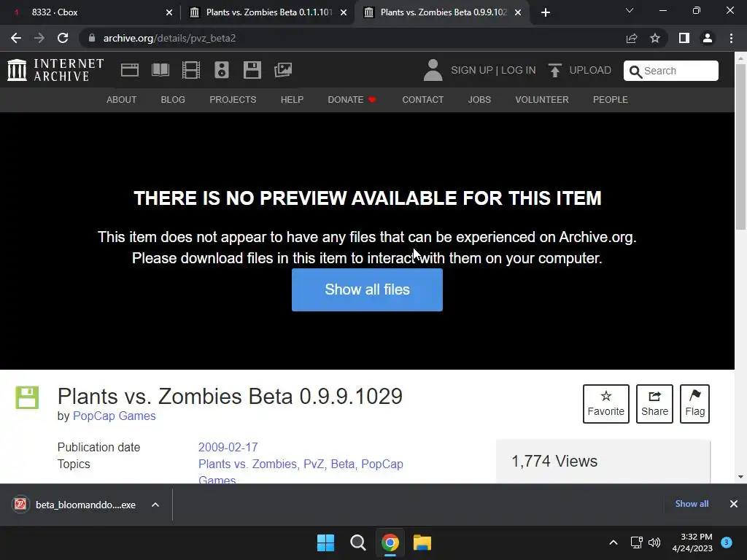Expand the download item options chevron
This screenshot has height=560, width=747.
click(x=155, y=505)
